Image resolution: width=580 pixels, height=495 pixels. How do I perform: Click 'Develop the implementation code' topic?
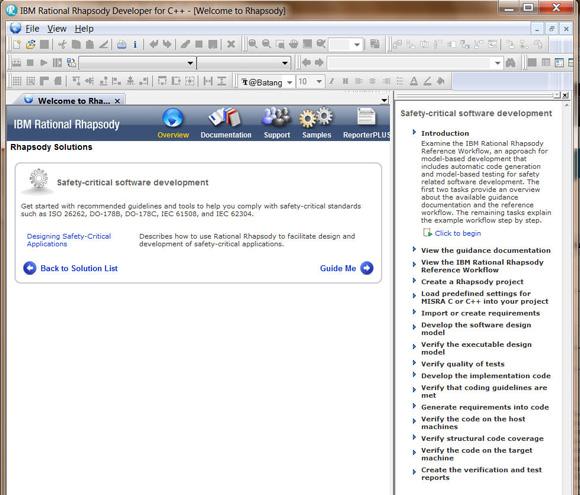click(x=486, y=376)
